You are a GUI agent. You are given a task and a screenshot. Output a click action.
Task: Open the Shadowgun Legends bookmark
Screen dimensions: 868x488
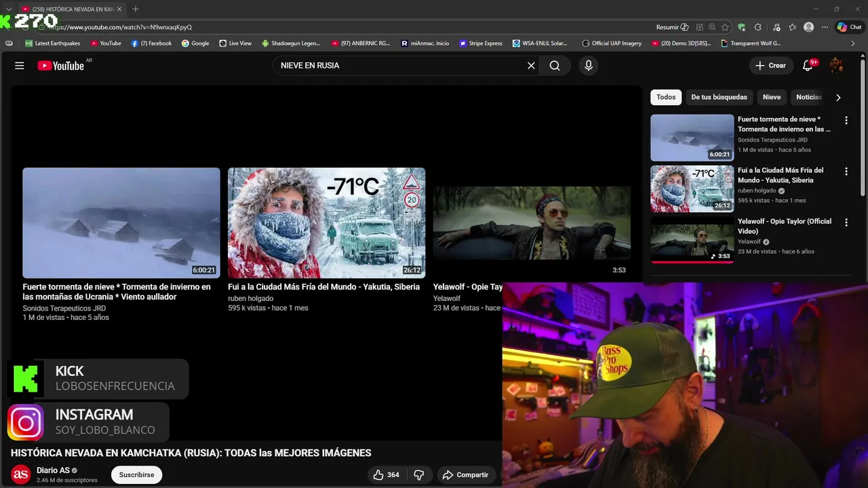coord(291,43)
